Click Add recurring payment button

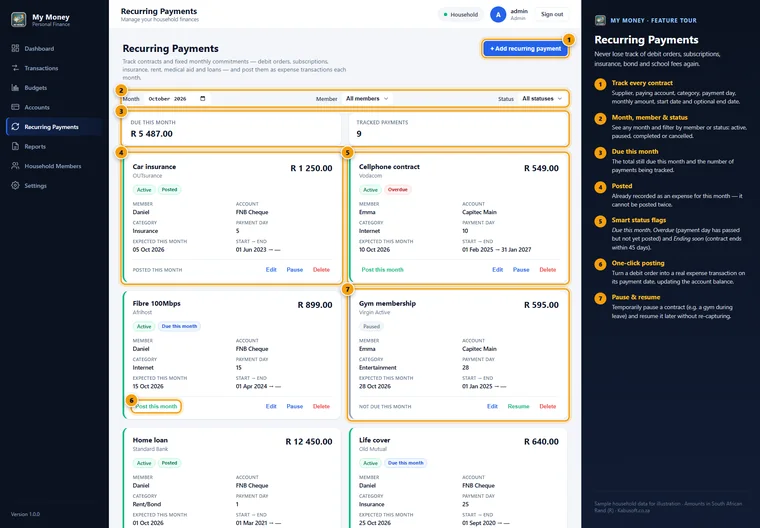pos(525,48)
